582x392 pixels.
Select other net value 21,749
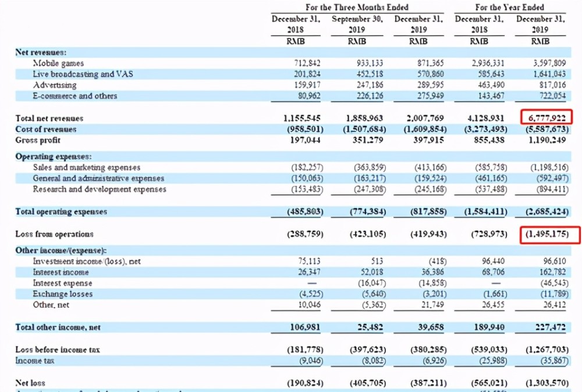(432, 305)
